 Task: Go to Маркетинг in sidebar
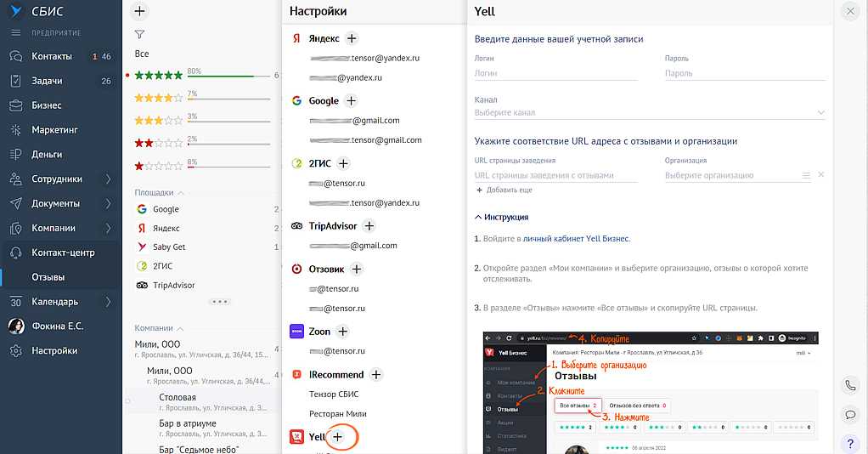54,130
